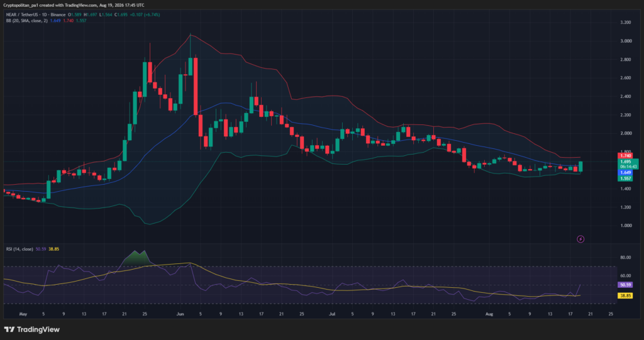Click the latest green candlestick near Aug 19
Viewport: 644px width, 340px height.
(x=580, y=167)
